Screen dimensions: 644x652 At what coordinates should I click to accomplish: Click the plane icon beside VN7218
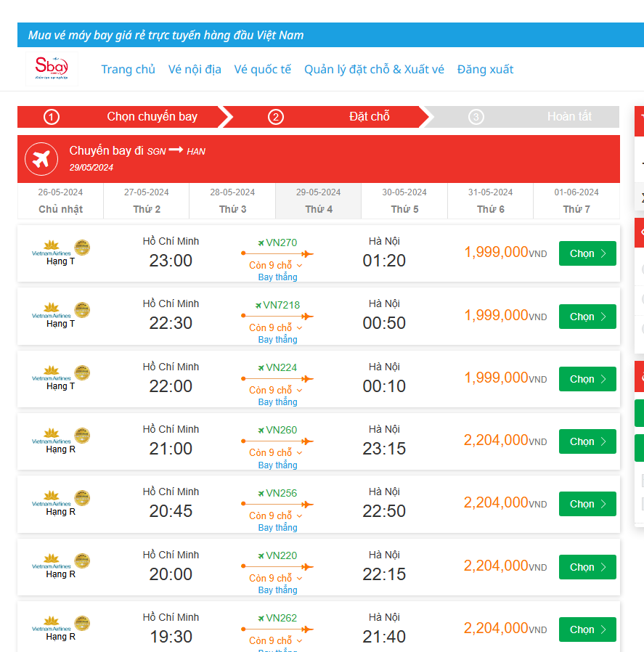258,306
